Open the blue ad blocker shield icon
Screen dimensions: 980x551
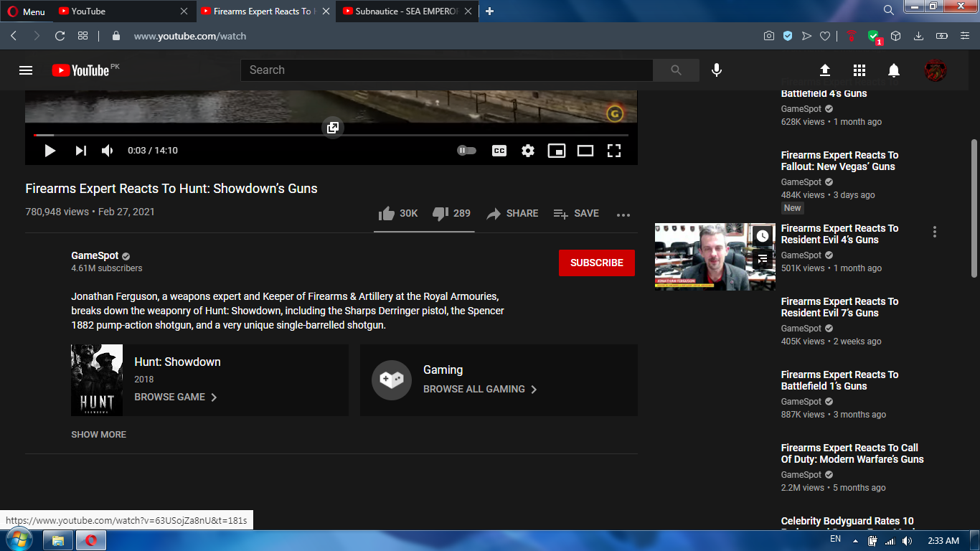click(788, 36)
